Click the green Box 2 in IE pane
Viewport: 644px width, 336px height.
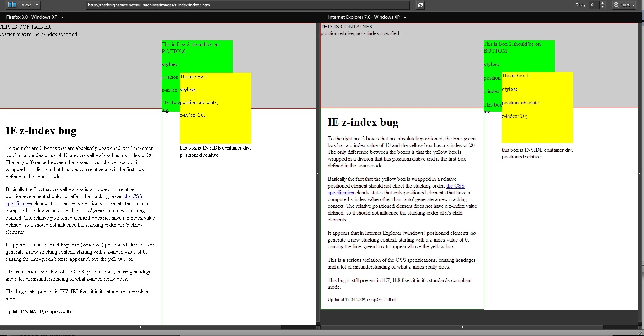[x=519, y=57]
